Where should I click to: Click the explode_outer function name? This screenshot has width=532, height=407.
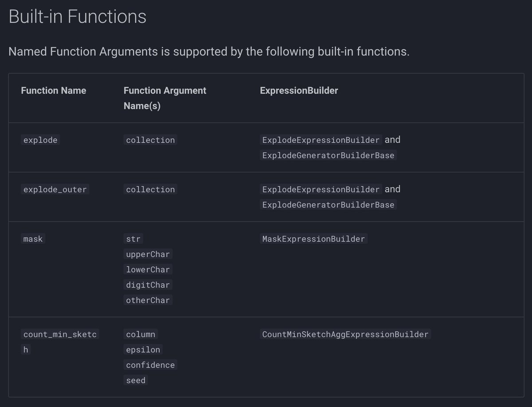pyautogui.click(x=55, y=189)
